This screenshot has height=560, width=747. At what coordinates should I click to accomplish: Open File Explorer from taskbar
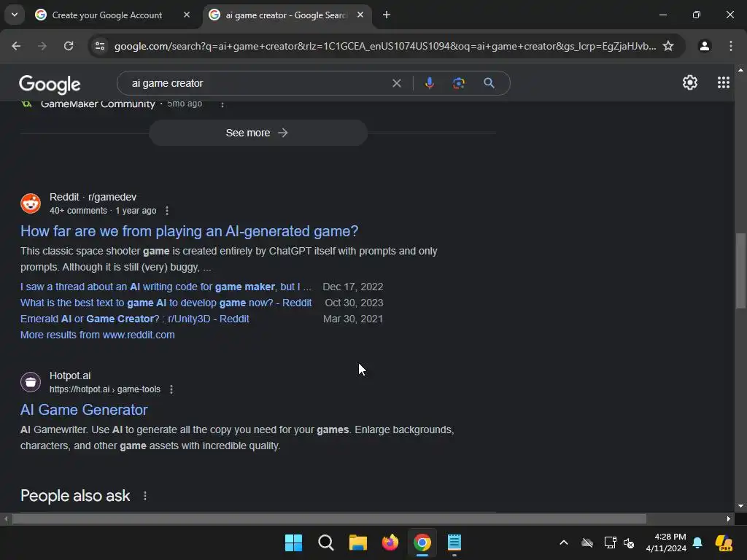357,542
